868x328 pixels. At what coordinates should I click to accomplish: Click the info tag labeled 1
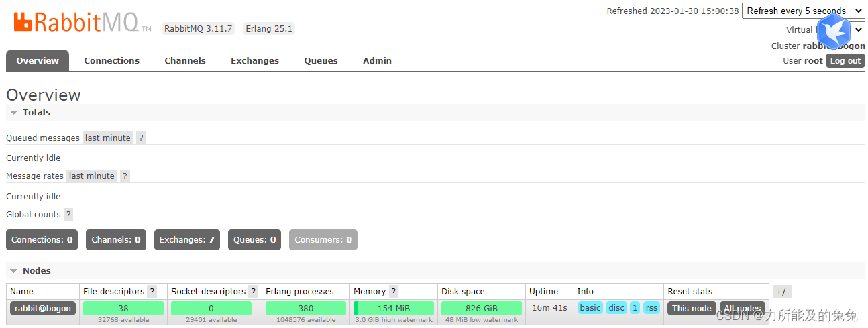pos(635,308)
